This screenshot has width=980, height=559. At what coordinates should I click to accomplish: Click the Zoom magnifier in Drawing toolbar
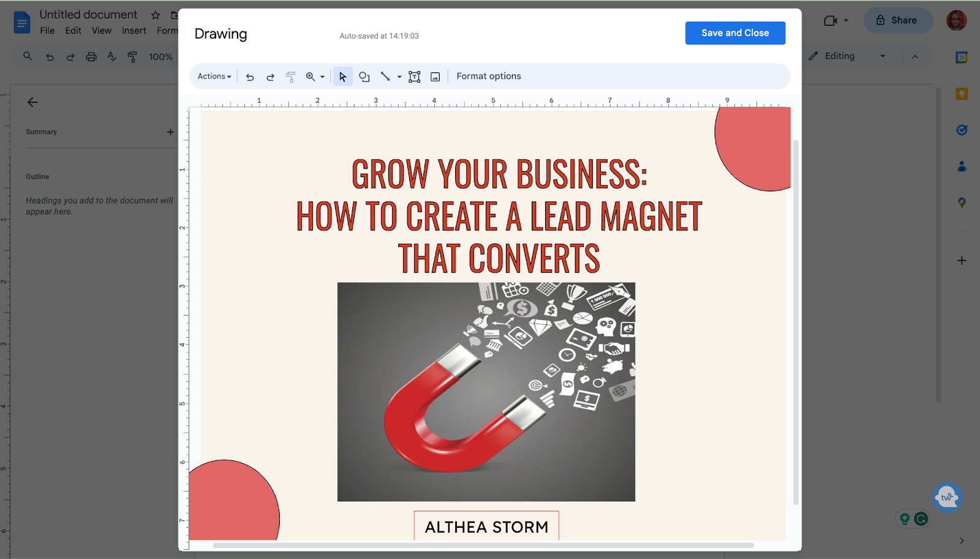[x=311, y=77]
